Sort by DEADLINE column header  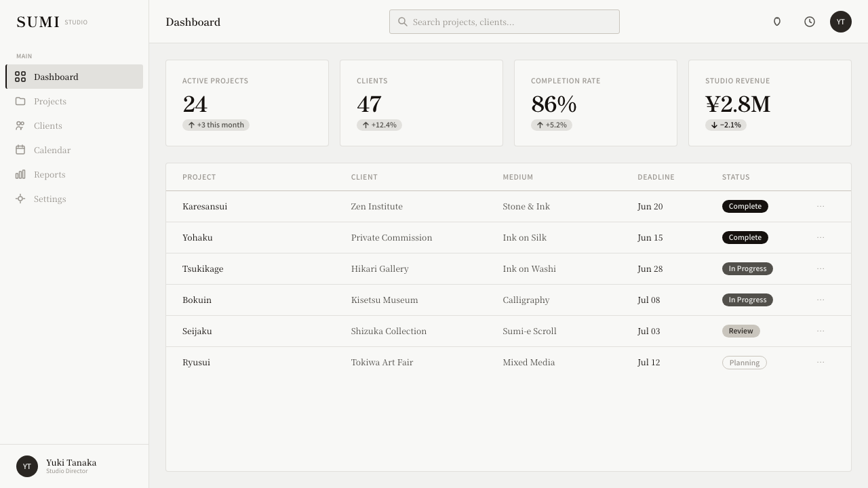pos(656,177)
